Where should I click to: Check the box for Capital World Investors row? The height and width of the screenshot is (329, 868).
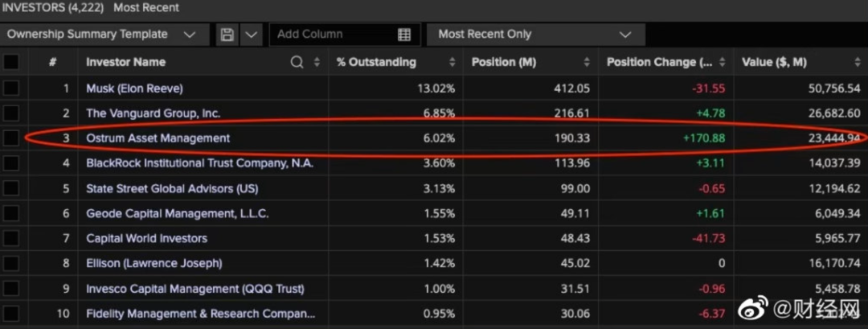(11, 238)
